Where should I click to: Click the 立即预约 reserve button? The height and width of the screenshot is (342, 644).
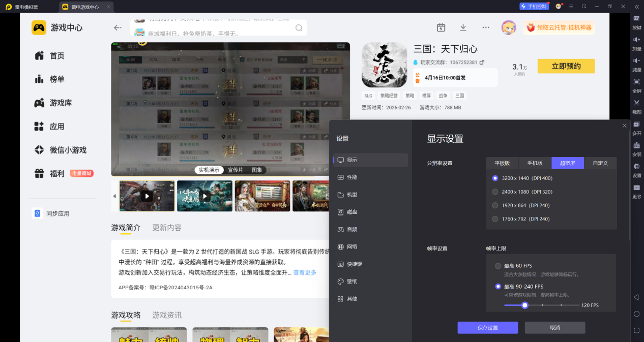pos(566,66)
